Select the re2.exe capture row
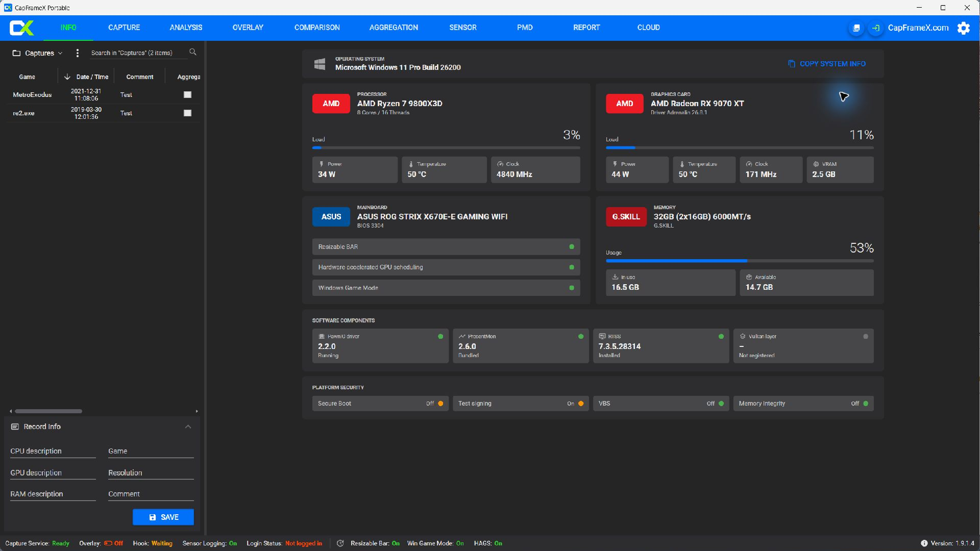The width and height of the screenshot is (980, 551). coord(104,113)
